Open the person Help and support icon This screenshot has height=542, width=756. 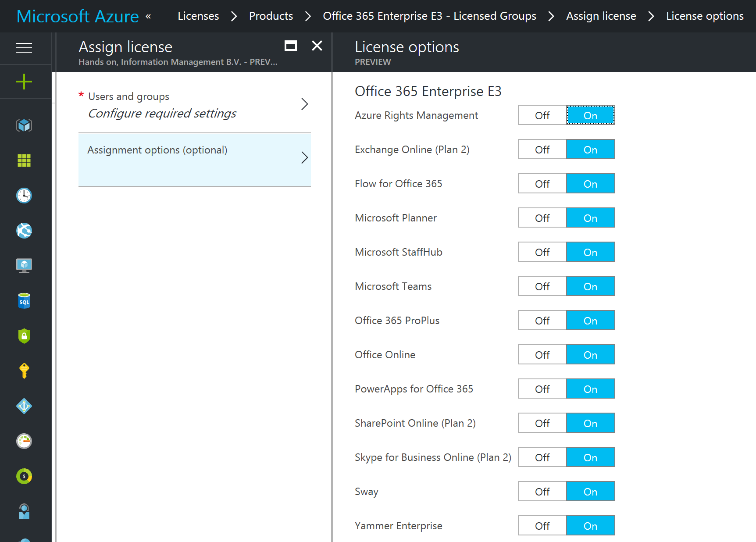(24, 511)
